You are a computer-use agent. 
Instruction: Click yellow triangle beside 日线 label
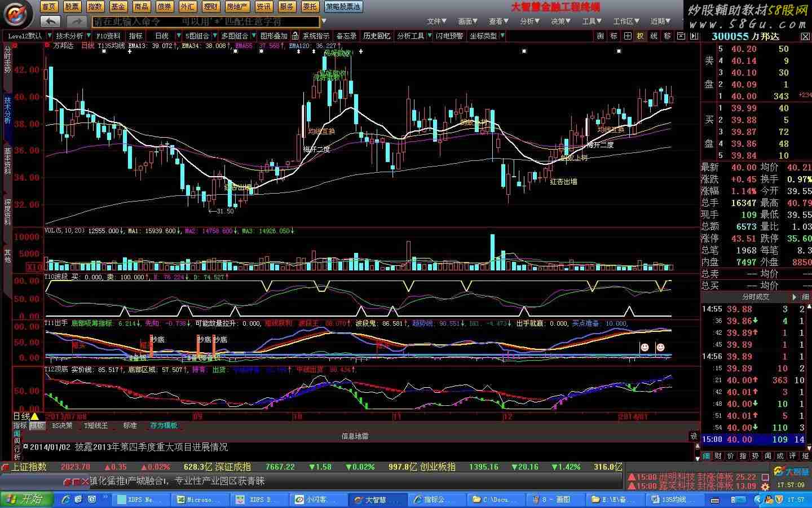(34, 417)
